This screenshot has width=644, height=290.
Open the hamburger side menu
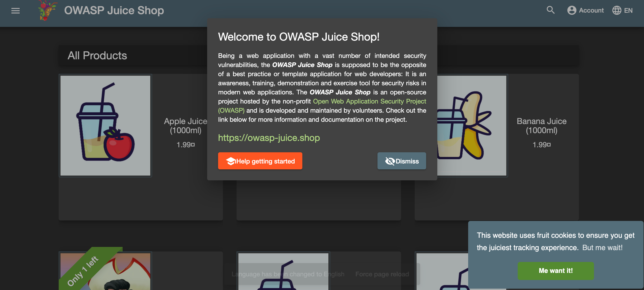coord(16,10)
